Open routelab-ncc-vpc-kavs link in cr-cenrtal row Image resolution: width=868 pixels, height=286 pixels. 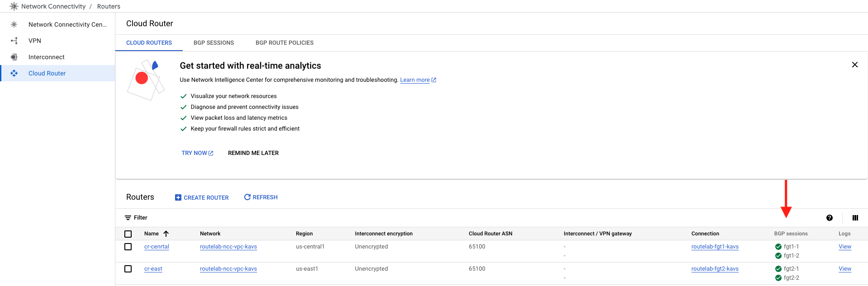(x=228, y=247)
